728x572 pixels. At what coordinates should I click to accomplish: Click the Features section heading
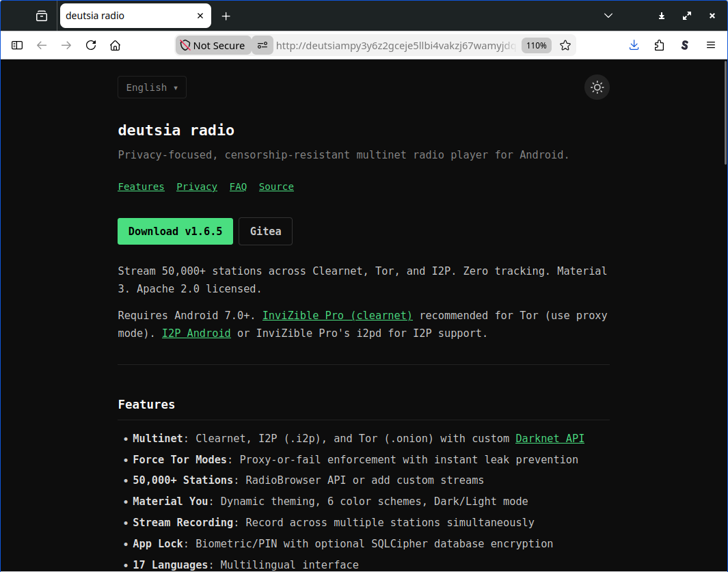tap(146, 405)
